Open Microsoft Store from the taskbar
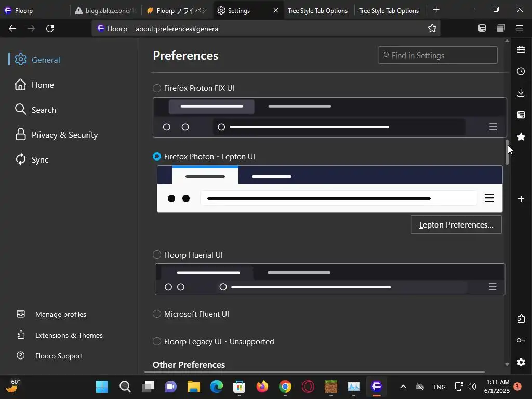 pyautogui.click(x=239, y=387)
